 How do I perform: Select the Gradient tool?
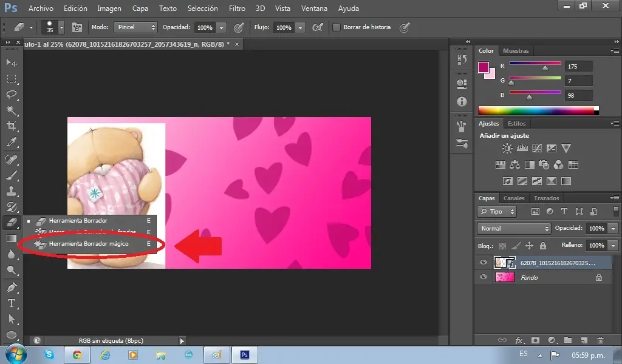coord(12,238)
